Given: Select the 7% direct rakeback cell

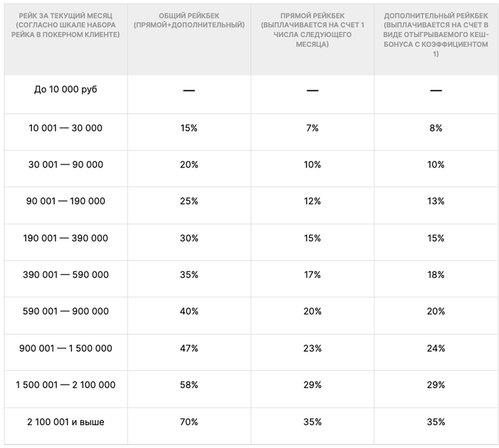Looking at the screenshot, I should (312, 128).
